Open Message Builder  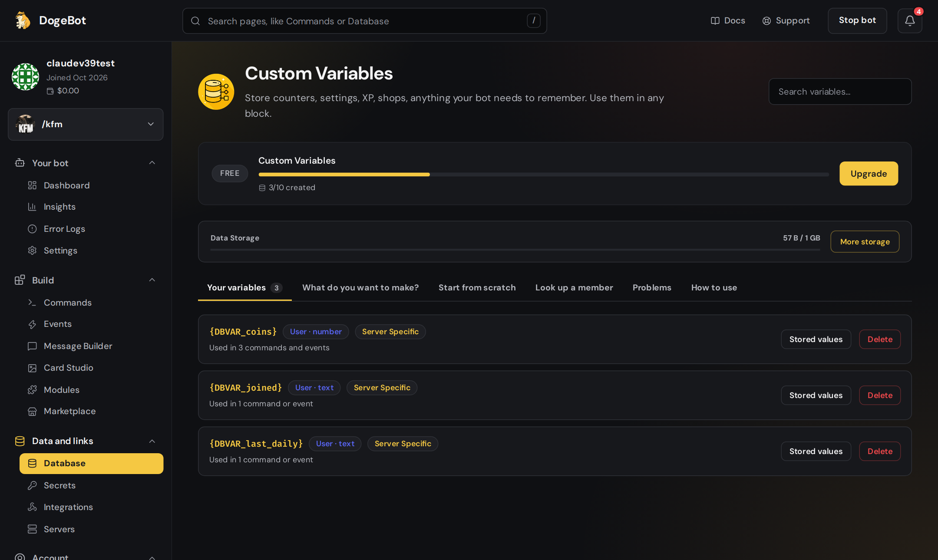pos(78,346)
